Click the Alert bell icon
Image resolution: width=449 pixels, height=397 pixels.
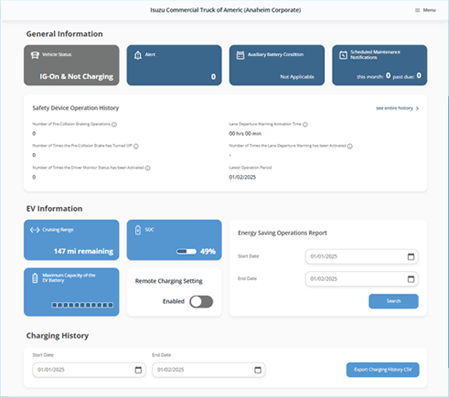(138, 55)
